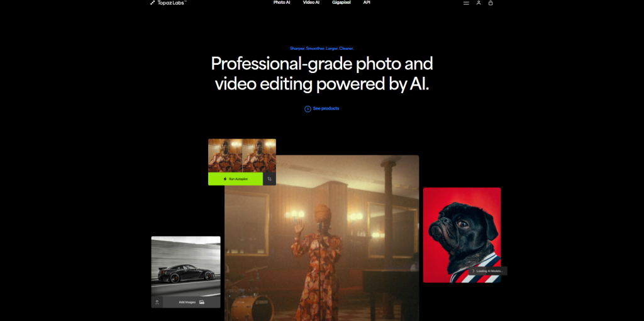Click the spinner in Loading AI Models
644x321 pixels.
[473, 271]
